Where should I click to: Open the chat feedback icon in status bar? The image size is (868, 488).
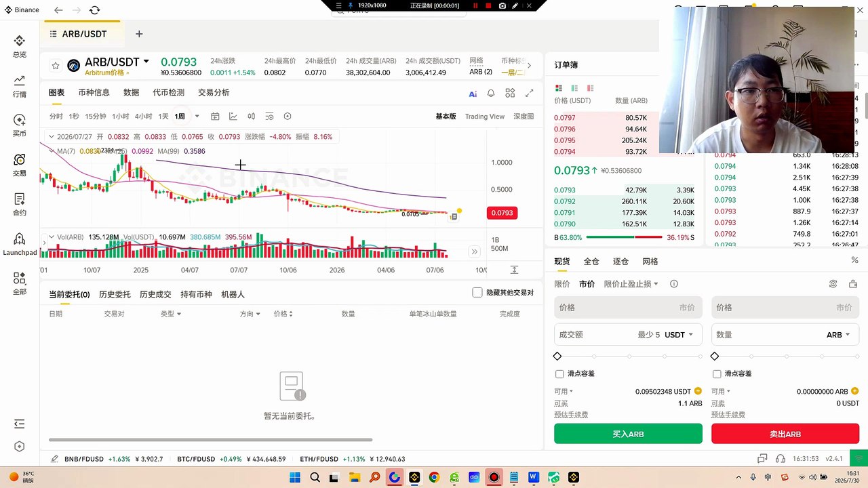762,459
